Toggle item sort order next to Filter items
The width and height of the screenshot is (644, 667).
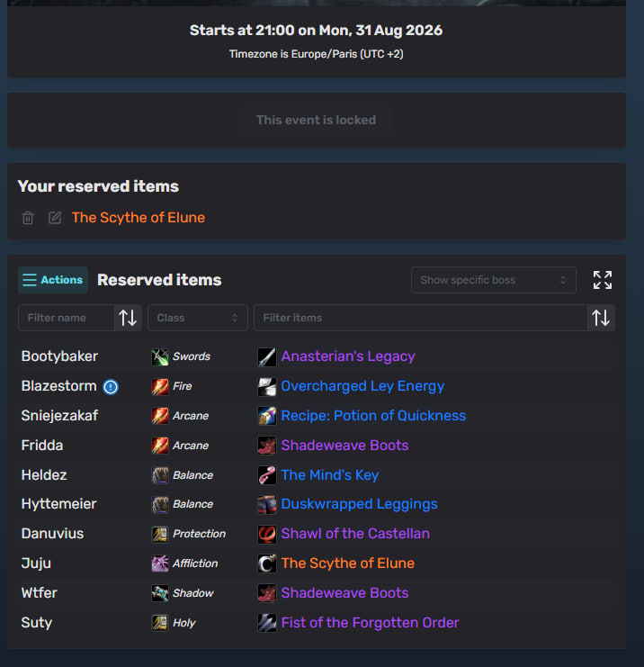(601, 318)
